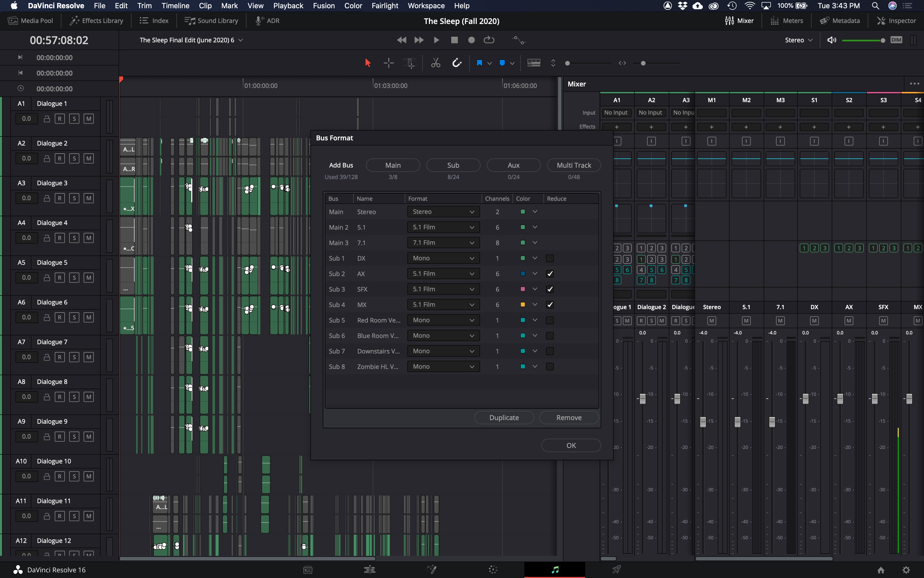This screenshot has width=924, height=578.
Task: Click the record button
Action: click(472, 40)
